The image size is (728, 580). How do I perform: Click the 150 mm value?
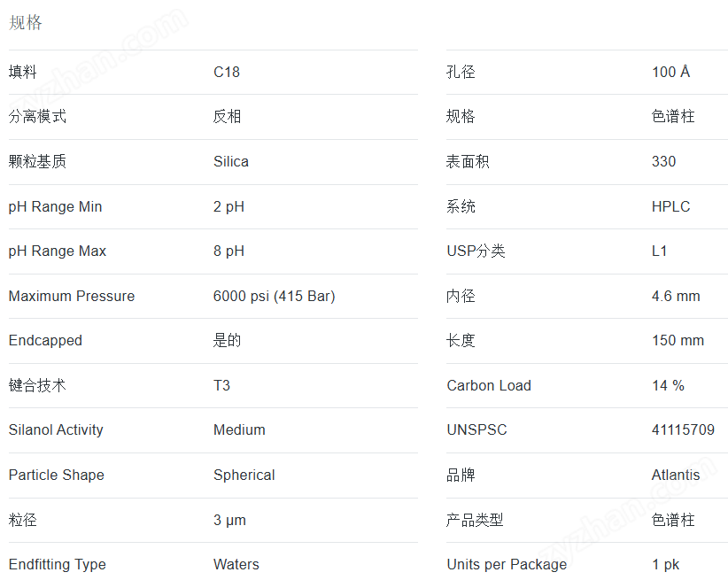[x=678, y=340]
